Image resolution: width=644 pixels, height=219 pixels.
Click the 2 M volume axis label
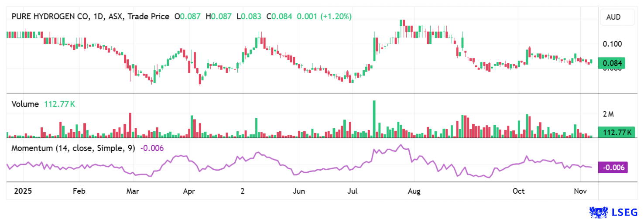tap(608, 114)
